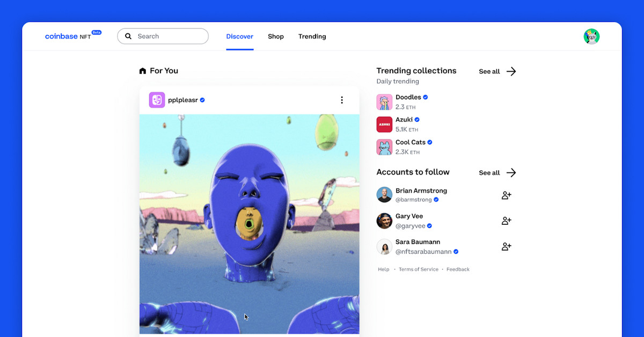Click the Azuki 5.1K ETH value
Image resolution: width=644 pixels, height=337 pixels.
pyautogui.click(x=407, y=130)
